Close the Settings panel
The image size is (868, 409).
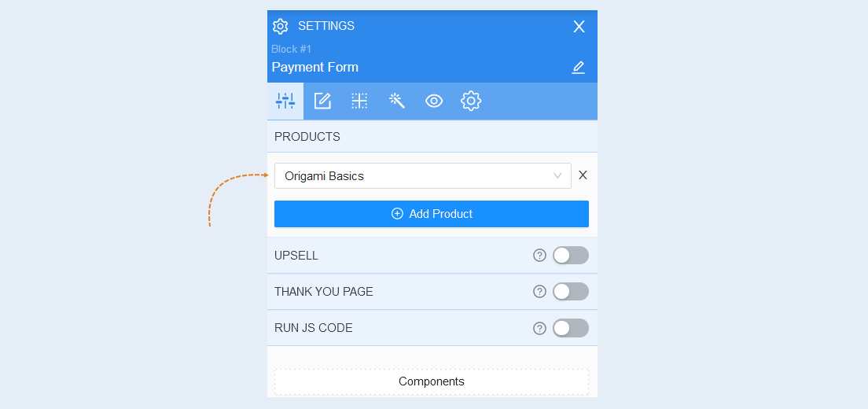[x=579, y=26]
